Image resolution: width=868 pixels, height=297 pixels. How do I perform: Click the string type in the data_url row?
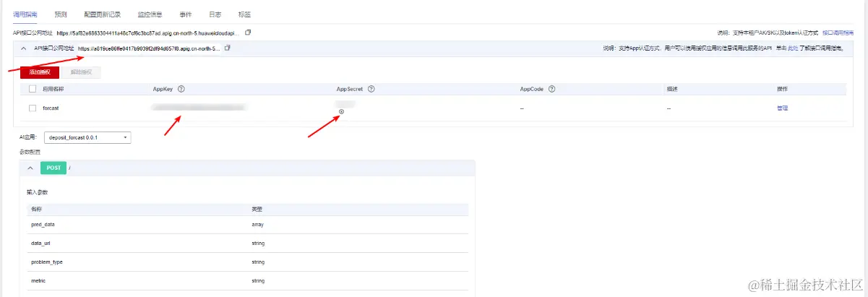(x=258, y=244)
